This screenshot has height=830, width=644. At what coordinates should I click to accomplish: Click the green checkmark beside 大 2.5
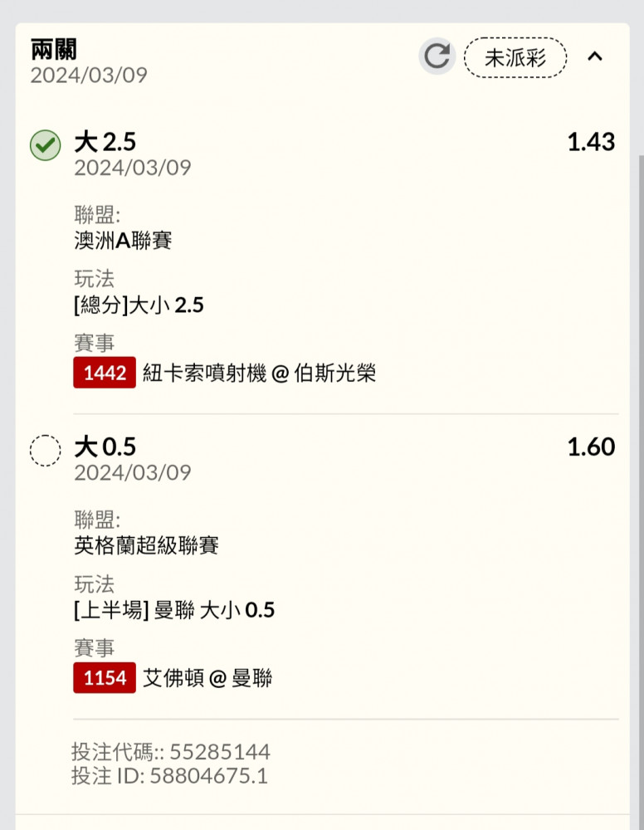click(46, 145)
